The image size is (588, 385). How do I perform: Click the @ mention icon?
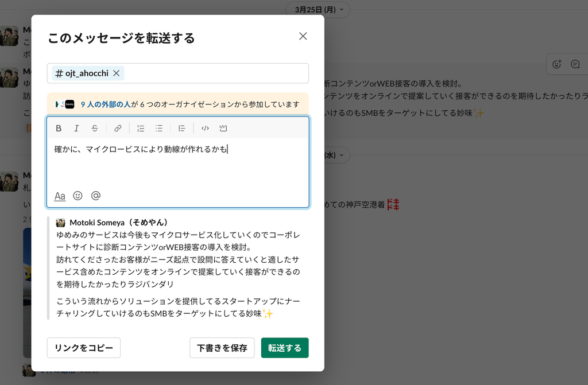pos(96,196)
